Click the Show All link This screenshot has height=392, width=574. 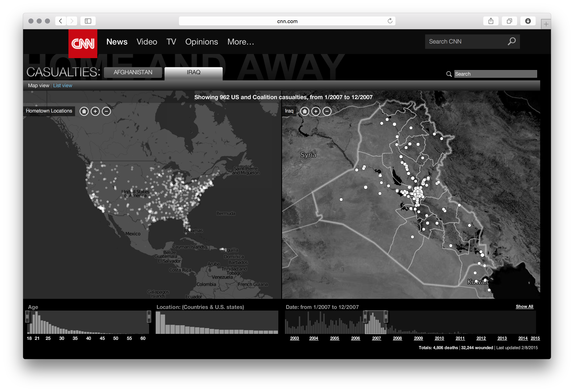(525, 306)
